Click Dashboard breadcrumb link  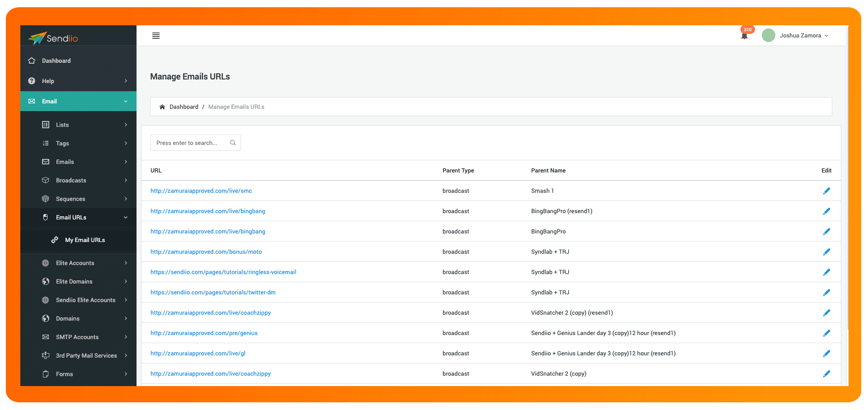[x=184, y=107]
